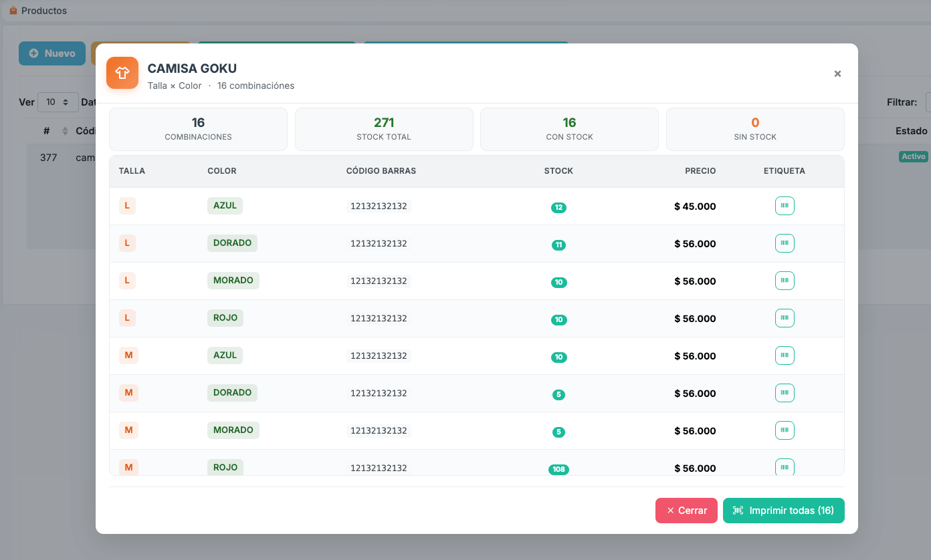Screen dimensions: 931x560
Task: Click the $ 45.000 price
Action: (x=695, y=206)
